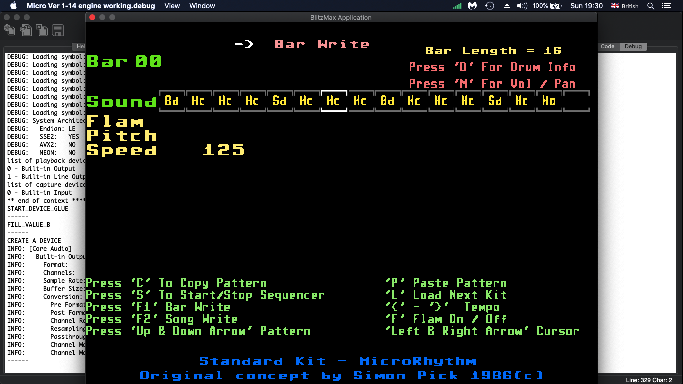Click the 100% battery status indicator

546,6
